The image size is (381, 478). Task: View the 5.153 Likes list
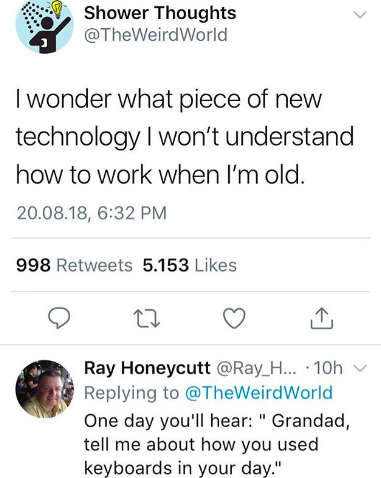pos(190,265)
